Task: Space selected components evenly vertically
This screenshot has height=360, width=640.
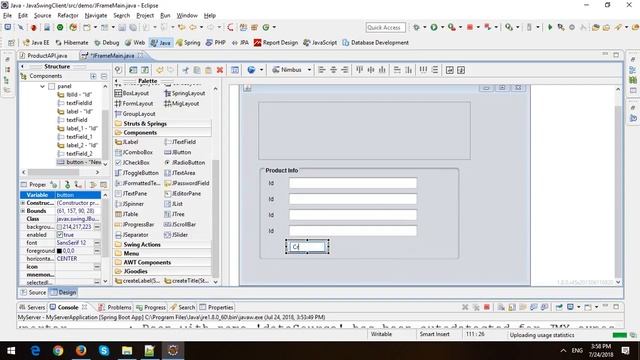Action: click(x=435, y=70)
